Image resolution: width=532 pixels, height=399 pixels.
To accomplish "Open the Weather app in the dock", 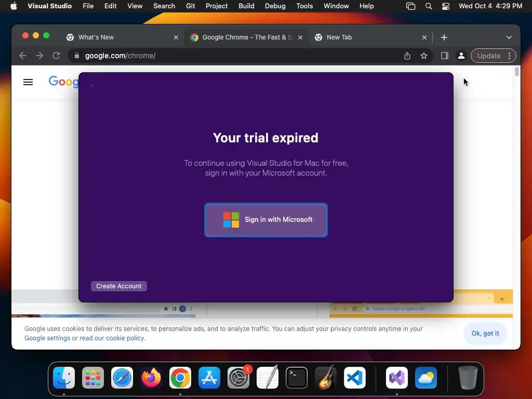I will pyautogui.click(x=426, y=377).
